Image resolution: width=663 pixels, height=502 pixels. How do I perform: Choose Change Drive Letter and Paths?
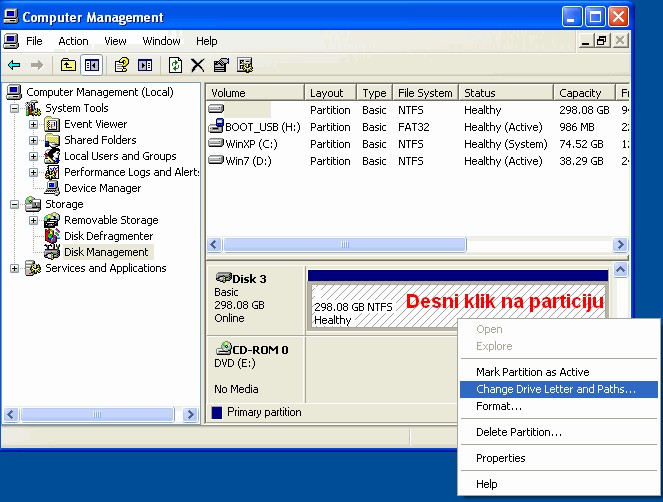click(x=555, y=389)
